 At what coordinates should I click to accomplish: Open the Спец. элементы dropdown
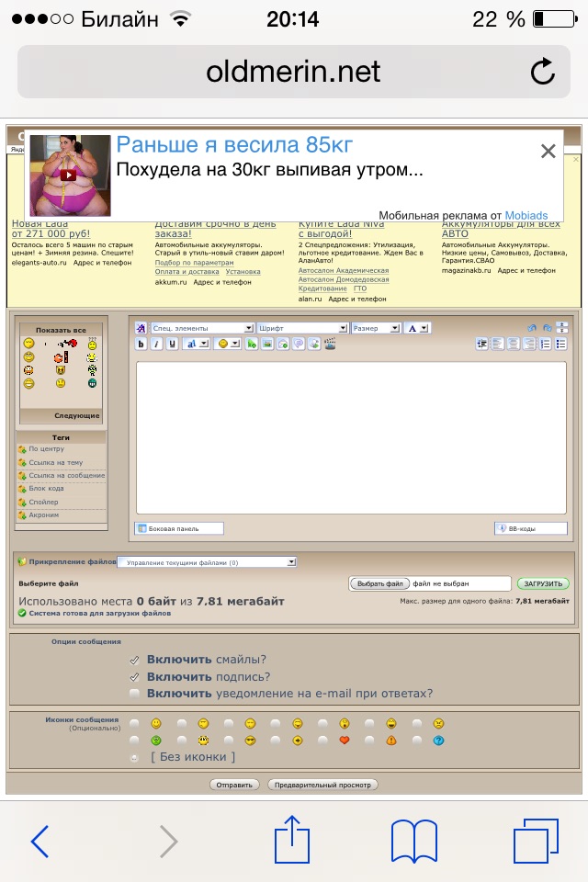click(202, 328)
